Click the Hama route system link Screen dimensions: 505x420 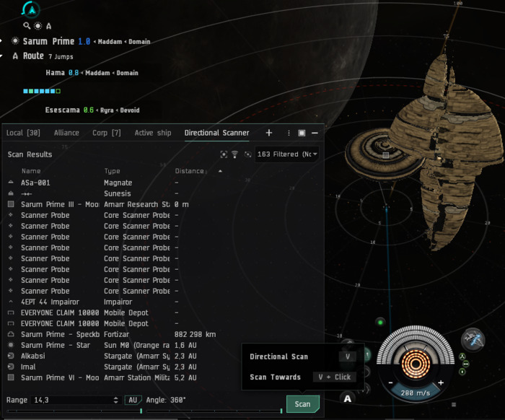pyautogui.click(x=55, y=73)
